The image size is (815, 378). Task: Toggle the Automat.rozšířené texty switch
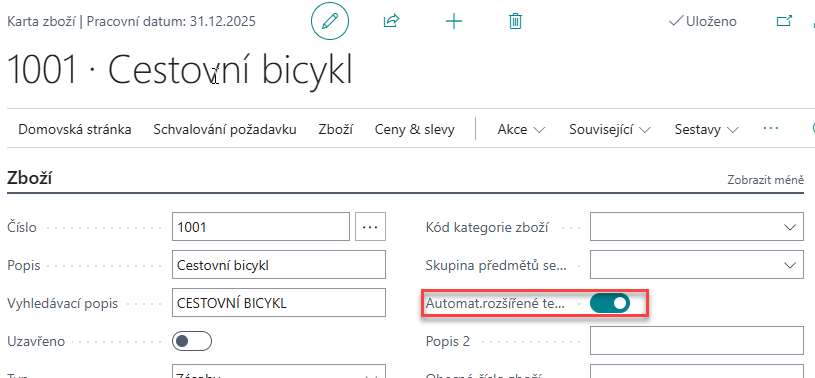click(x=610, y=303)
